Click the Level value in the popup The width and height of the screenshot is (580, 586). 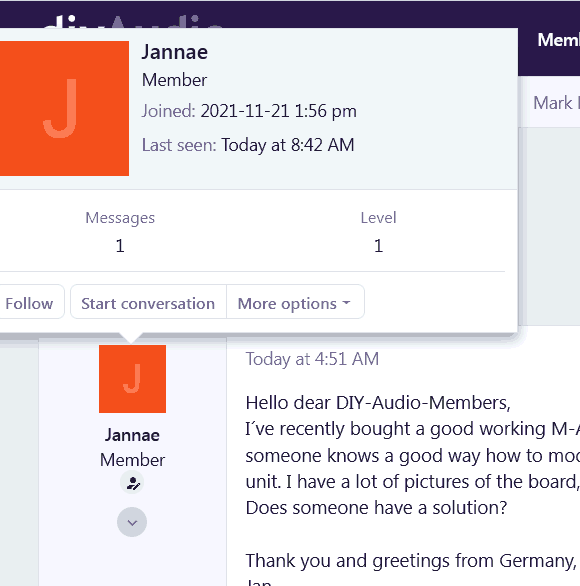378,246
